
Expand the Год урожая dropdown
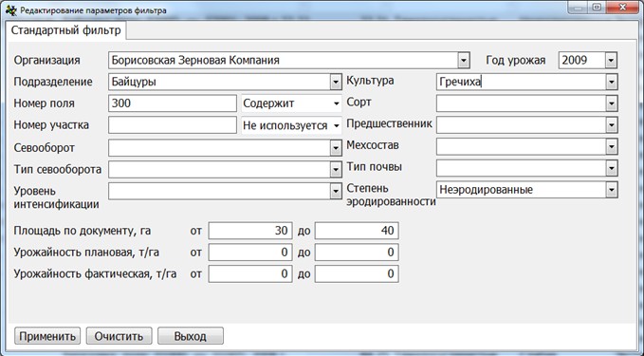(611, 61)
